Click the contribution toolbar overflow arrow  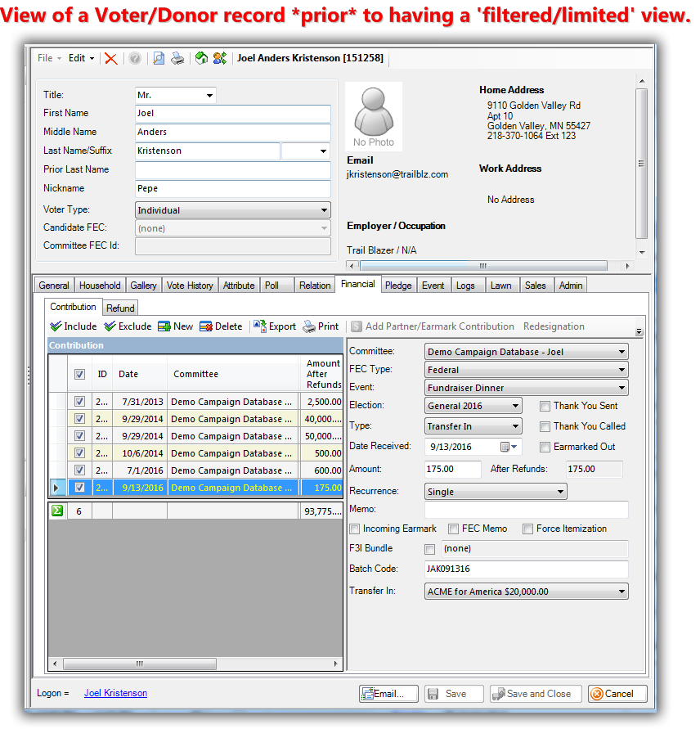tap(639, 331)
